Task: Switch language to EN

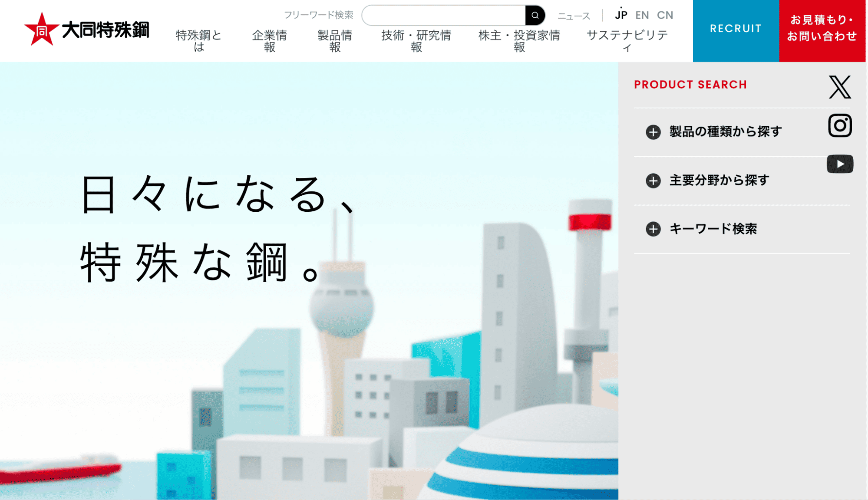Action: (642, 15)
